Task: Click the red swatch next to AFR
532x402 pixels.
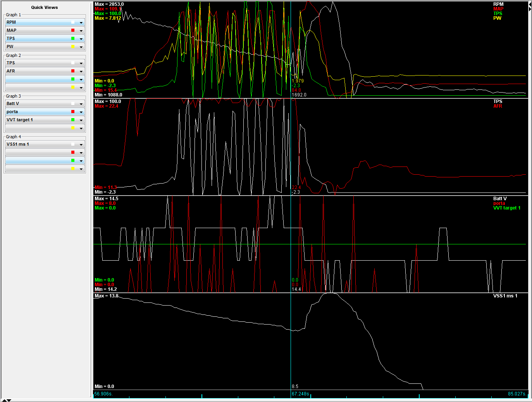Action: pos(73,71)
